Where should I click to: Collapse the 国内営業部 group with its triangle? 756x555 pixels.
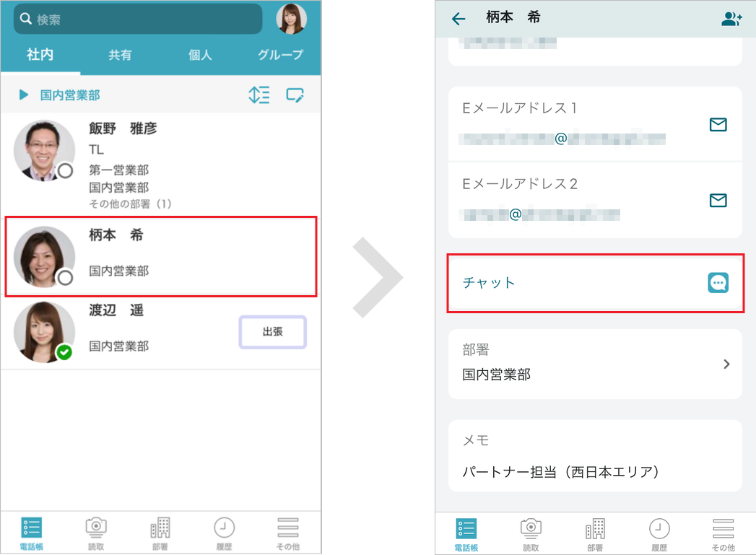[22, 95]
